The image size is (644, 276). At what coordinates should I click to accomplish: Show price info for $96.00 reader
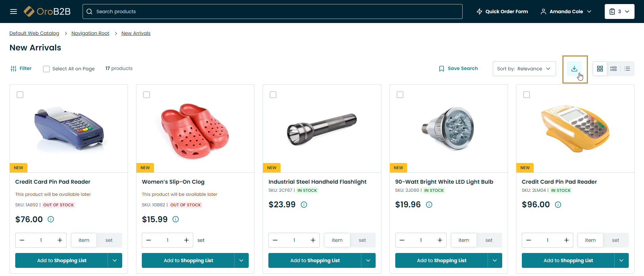click(x=558, y=205)
